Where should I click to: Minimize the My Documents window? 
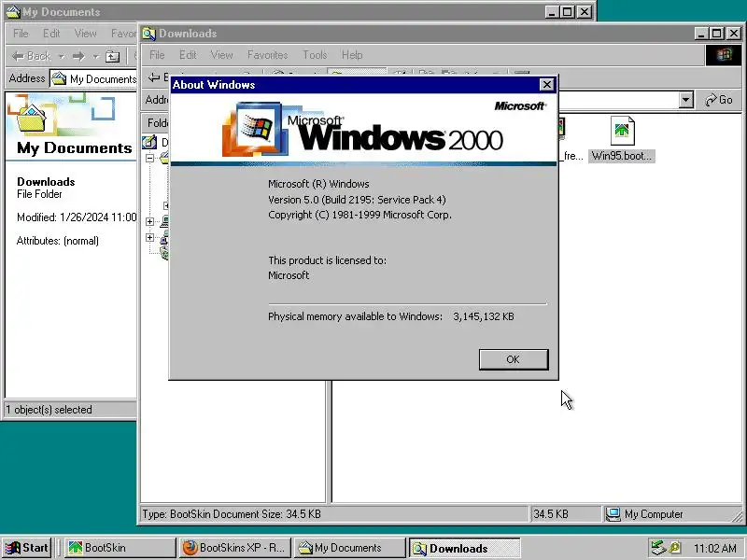[552, 12]
